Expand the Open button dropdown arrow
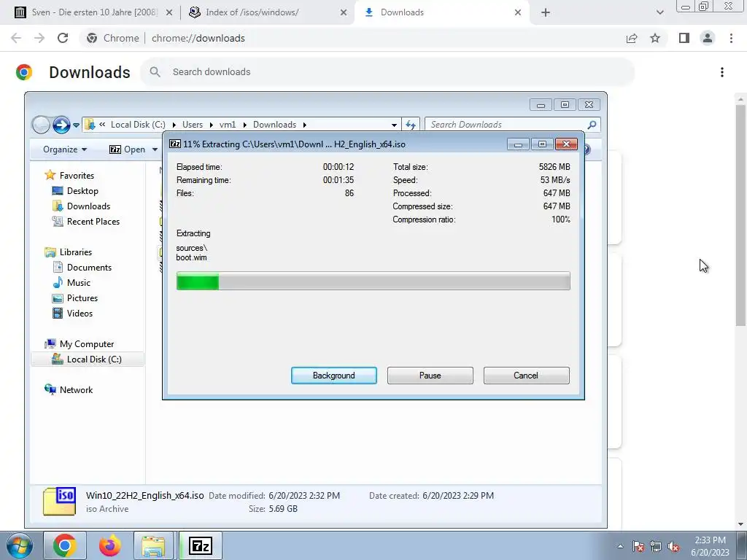The height and width of the screenshot is (560, 747). 155,149
